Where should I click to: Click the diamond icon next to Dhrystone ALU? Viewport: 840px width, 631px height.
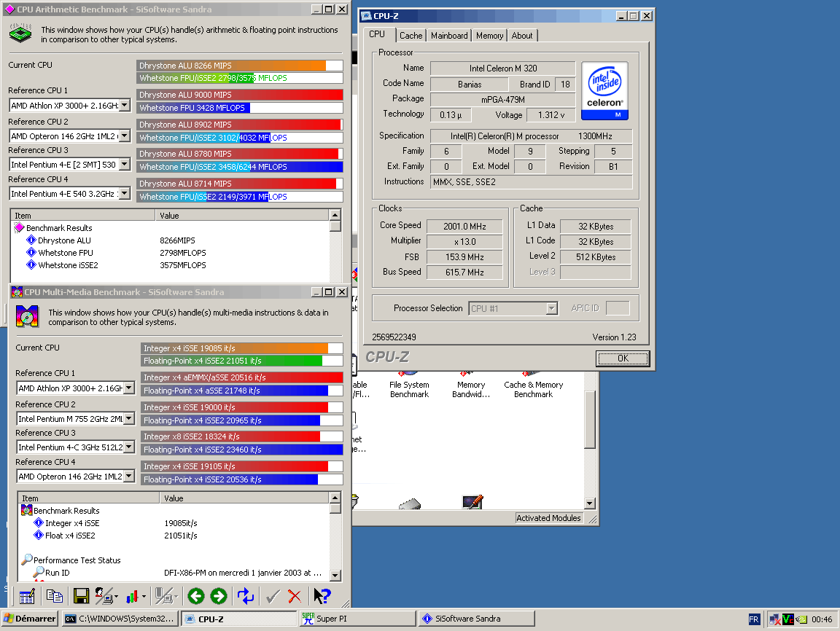[x=31, y=240]
